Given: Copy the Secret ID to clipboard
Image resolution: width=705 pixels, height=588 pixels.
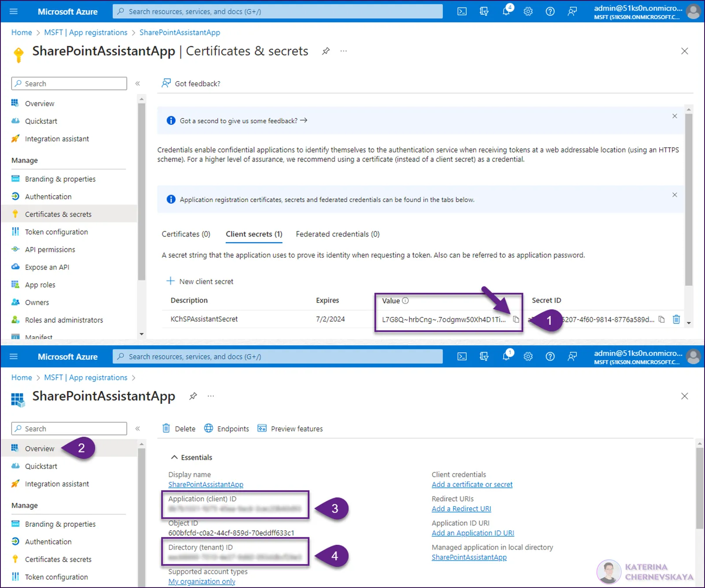Looking at the screenshot, I should point(661,319).
